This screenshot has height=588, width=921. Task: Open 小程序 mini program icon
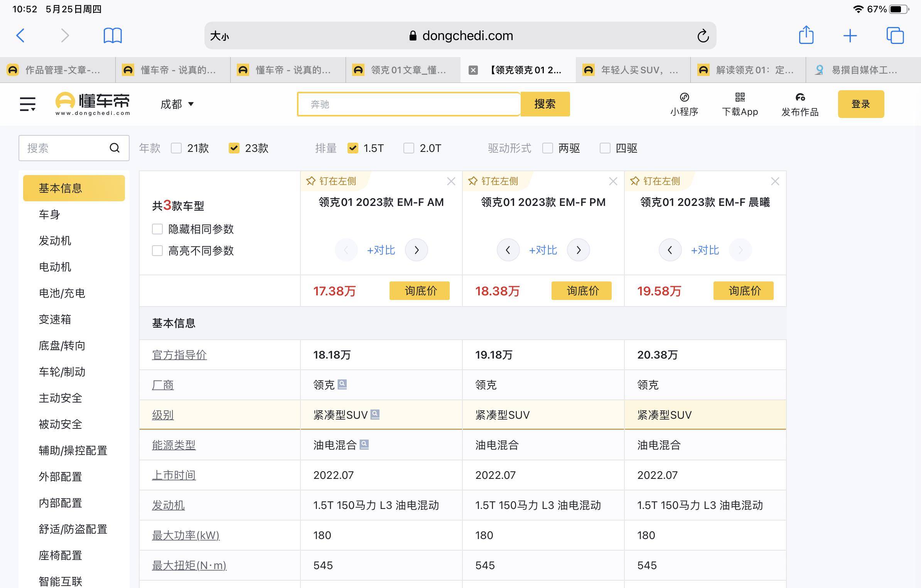pos(684,104)
